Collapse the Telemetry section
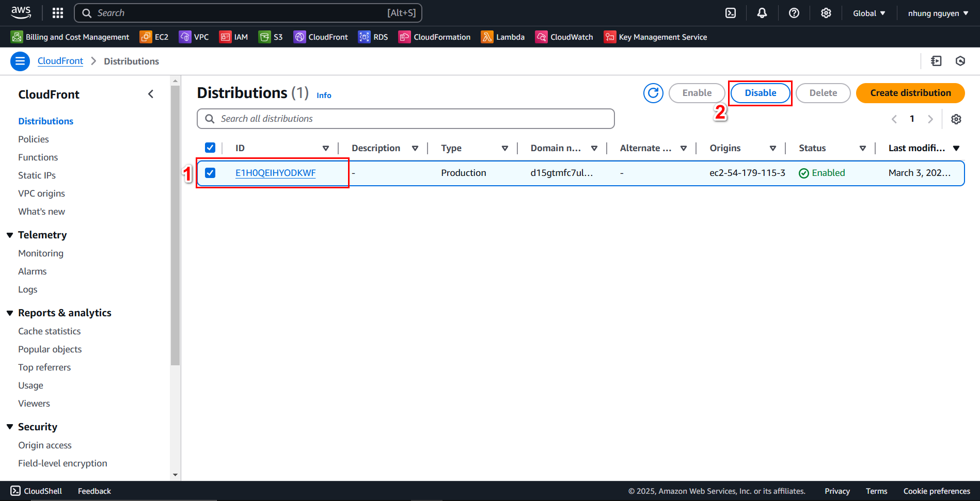Viewport: 980px width, 501px height. [x=10, y=235]
